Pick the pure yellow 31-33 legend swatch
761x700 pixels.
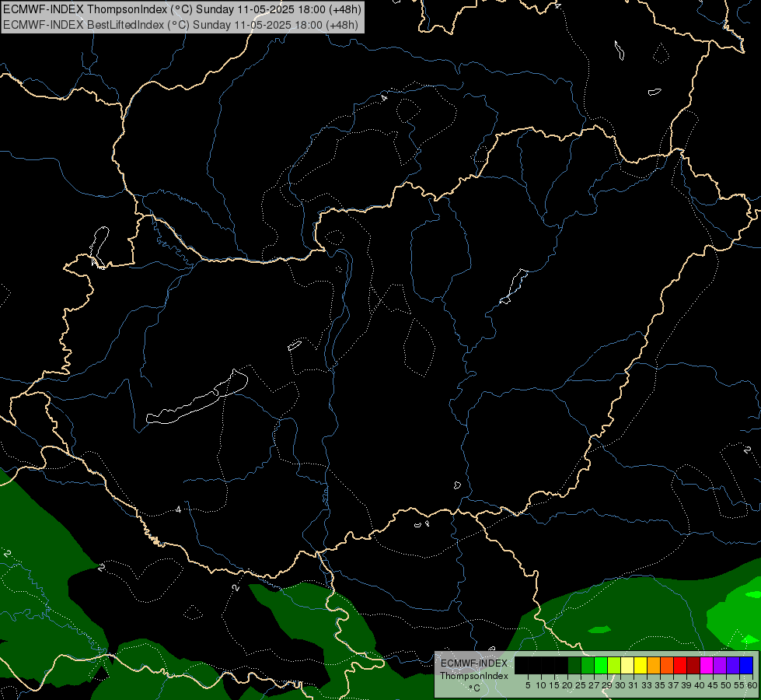click(641, 665)
